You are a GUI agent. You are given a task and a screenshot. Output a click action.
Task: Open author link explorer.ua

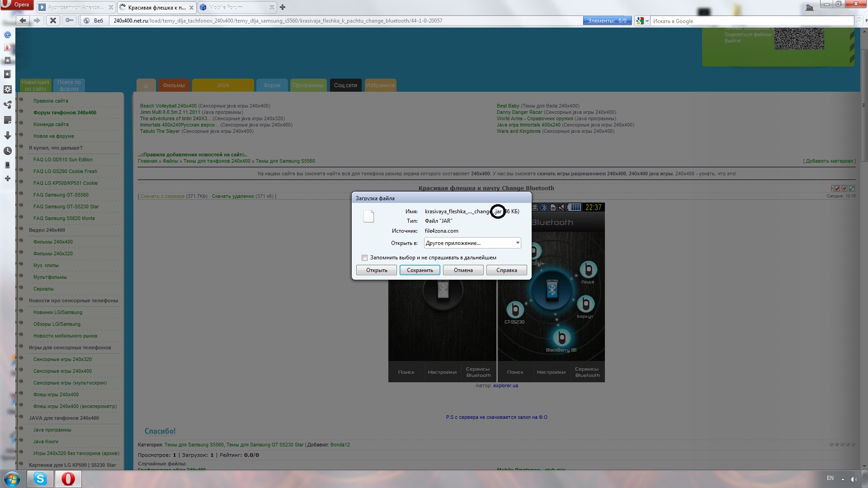(505, 386)
